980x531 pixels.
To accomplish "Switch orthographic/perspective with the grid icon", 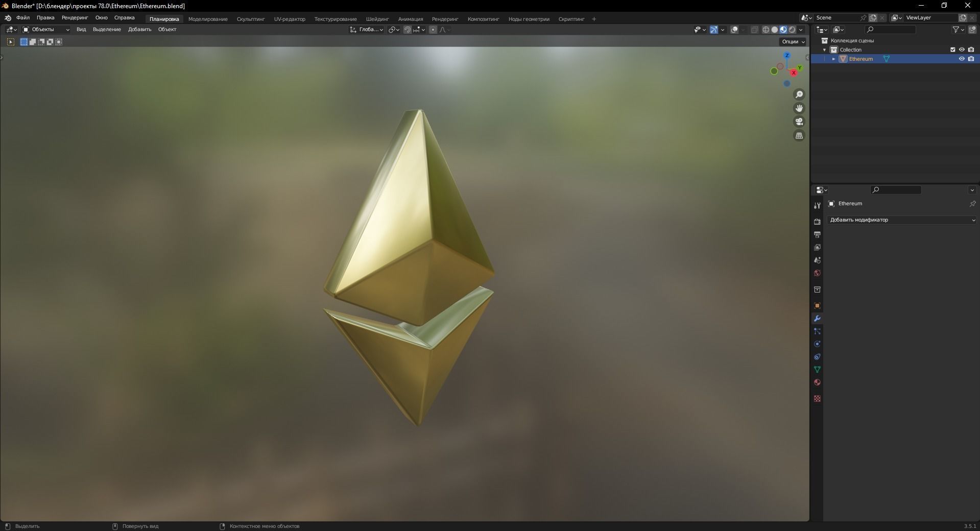I will (x=799, y=135).
